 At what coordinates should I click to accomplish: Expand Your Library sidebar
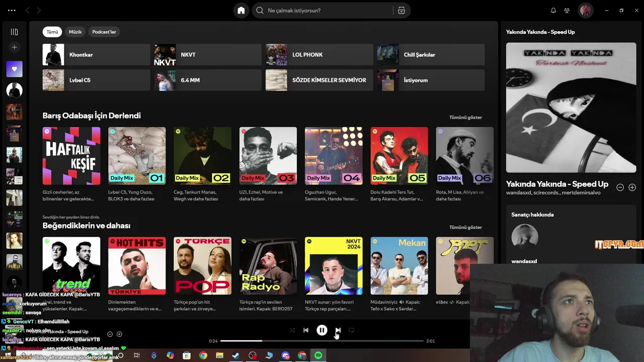coord(14,32)
